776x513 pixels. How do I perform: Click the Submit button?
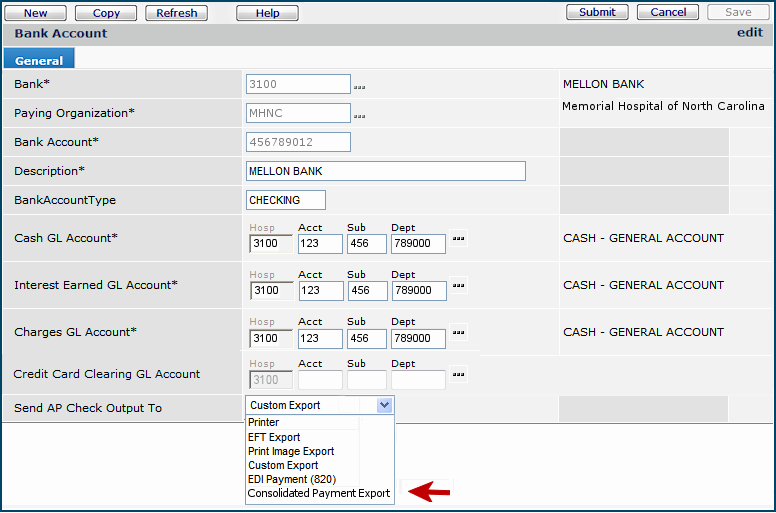pyautogui.click(x=597, y=12)
